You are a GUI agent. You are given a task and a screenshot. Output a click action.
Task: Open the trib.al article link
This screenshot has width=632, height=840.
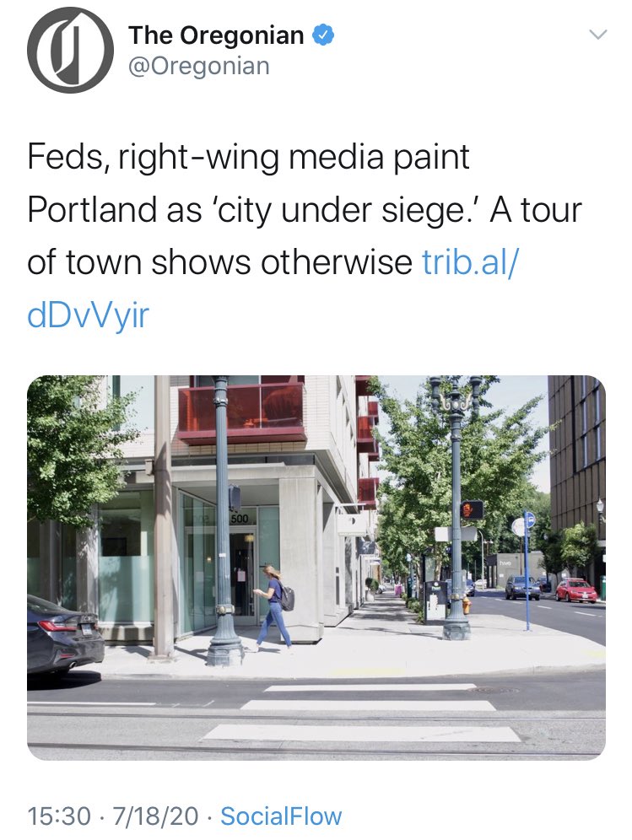[470, 261]
